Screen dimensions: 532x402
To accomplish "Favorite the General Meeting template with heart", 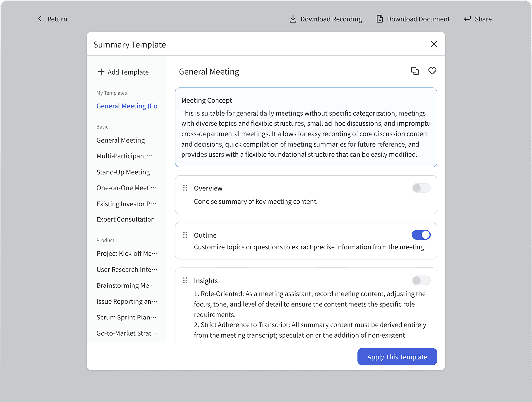I will 432,71.
